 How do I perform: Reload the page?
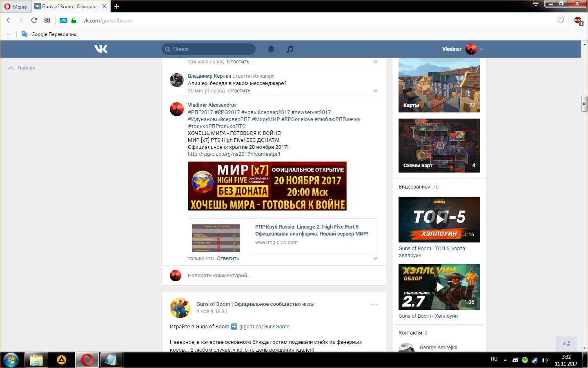pyautogui.click(x=34, y=20)
